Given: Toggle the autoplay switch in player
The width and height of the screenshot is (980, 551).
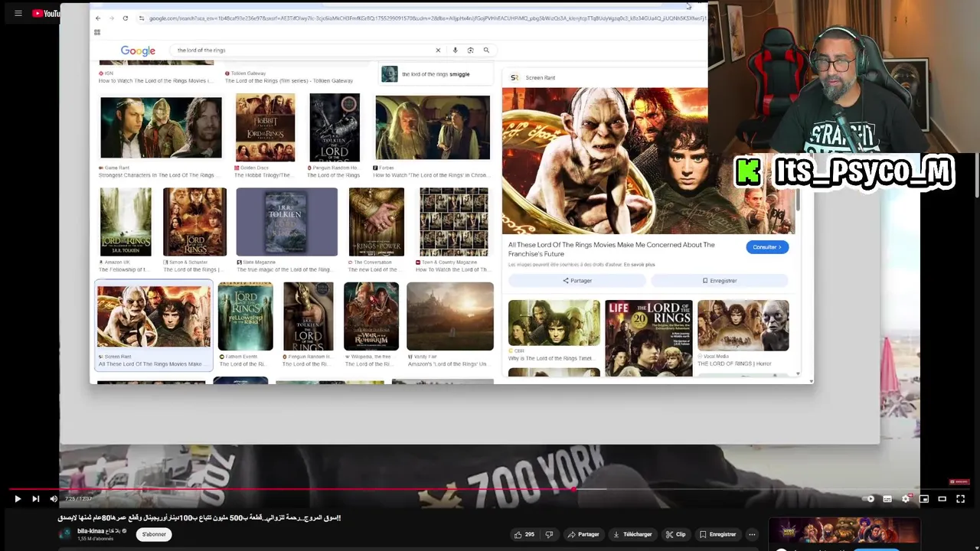Looking at the screenshot, I should pyautogui.click(x=869, y=499).
